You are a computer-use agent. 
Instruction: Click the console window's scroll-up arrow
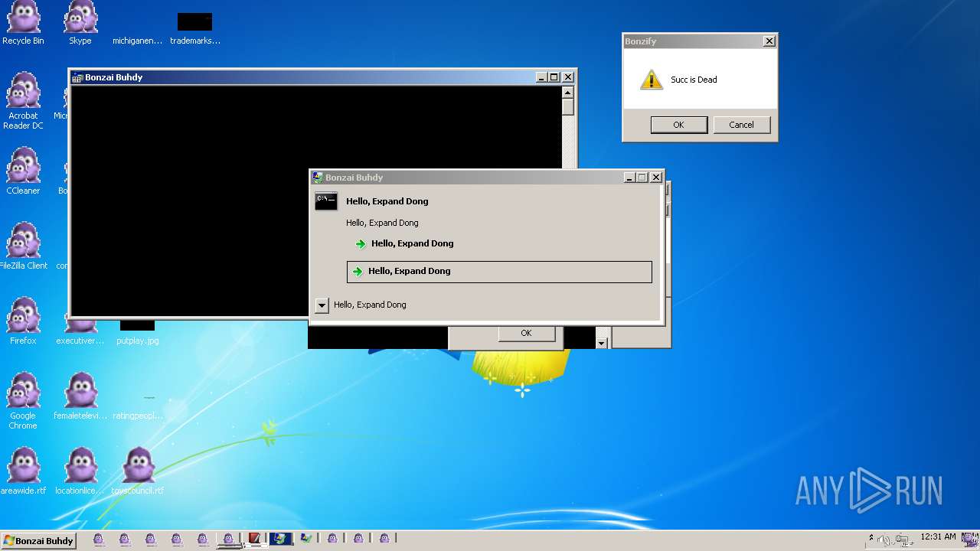tap(567, 92)
